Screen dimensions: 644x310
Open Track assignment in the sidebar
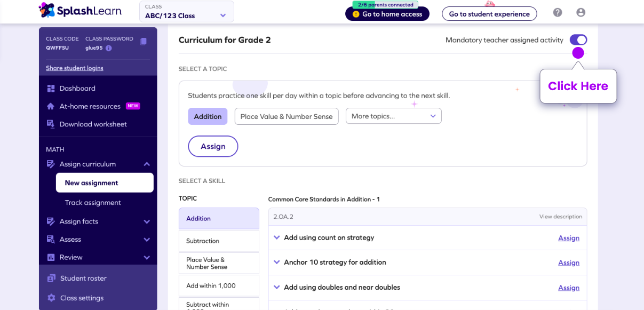coord(93,203)
